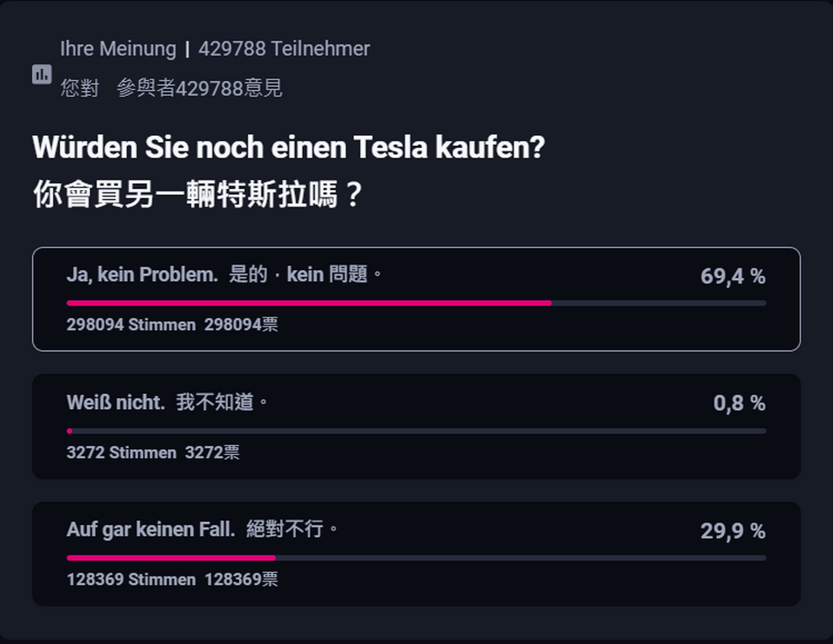Click the poll question "Würden Sie noch einen Tesla kaufen?"
Screen dimensions: 833x644
pos(288,148)
